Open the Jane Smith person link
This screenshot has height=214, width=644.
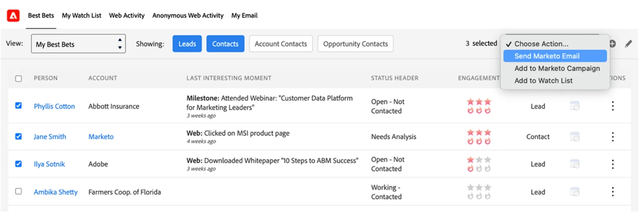pyautogui.click(x=50, y=137)
